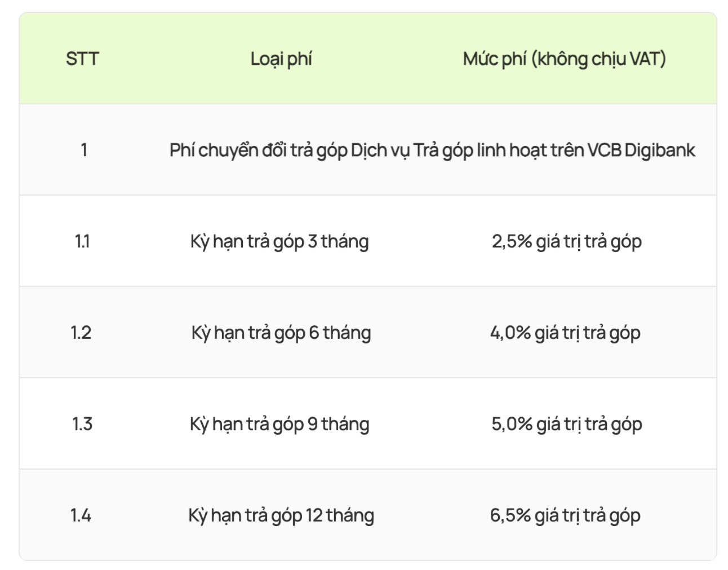The width and height of the screenshot is (728, 570).
Task: Select row number 1.2
Action: 81,333
